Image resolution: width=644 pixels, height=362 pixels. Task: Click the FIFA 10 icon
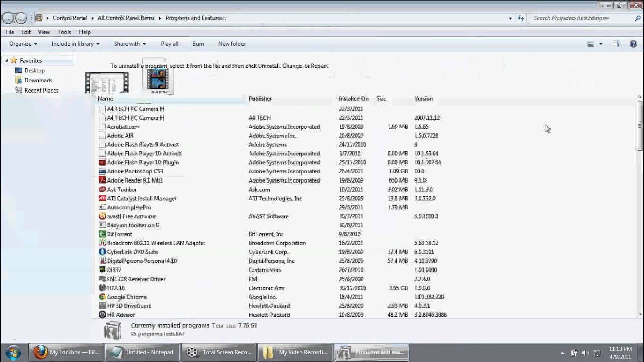pyautogui.click(x=102, y=288)
